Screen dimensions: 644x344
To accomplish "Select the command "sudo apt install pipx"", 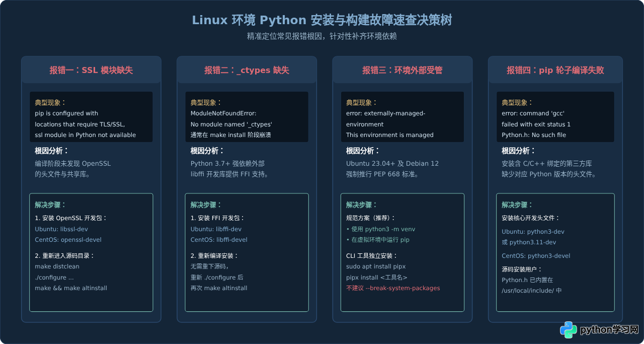I will [376, 266].
